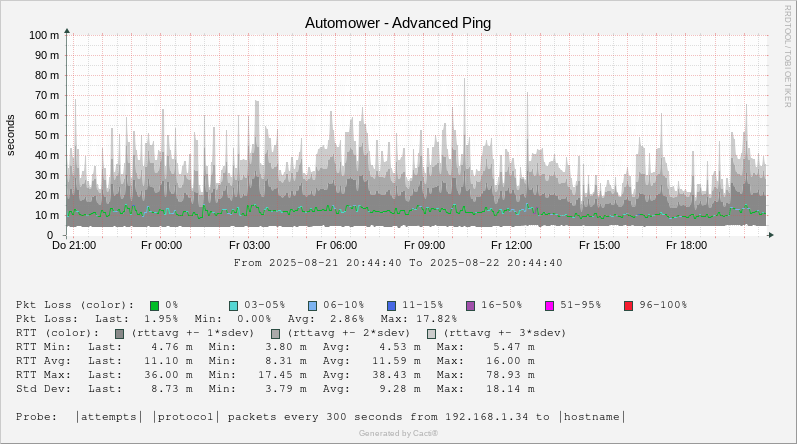This screenshot has width=797, height=444.
Task: Click the |hostname| probe placeholder
Action: (x=592, y=417)
